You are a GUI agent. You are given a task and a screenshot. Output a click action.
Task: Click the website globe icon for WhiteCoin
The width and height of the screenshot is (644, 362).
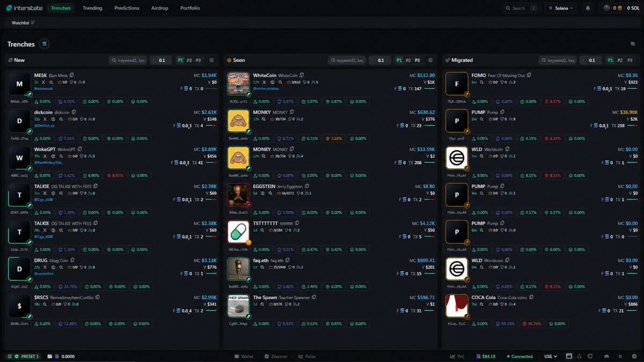(x=272, y=82)
